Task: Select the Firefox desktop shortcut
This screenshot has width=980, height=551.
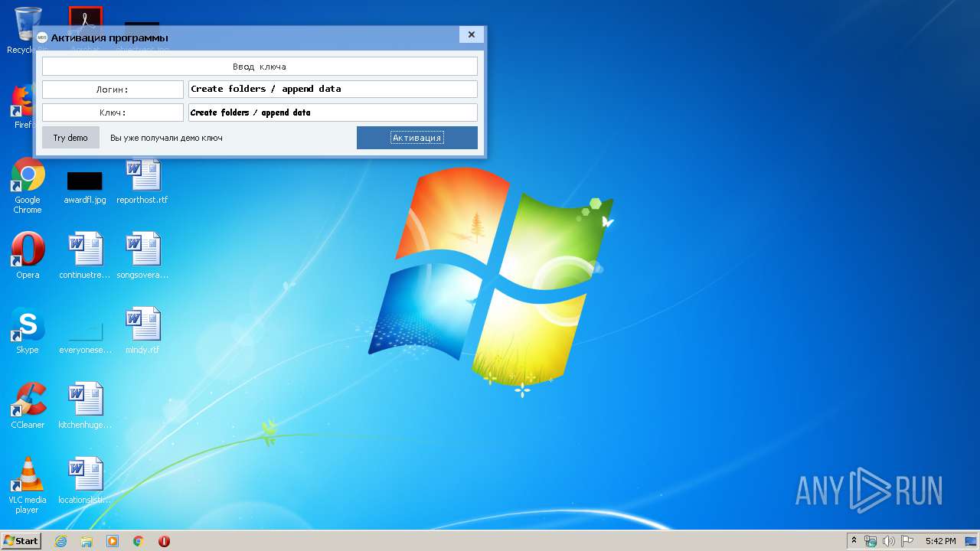Action: pyautogui.click(x=23, y=107)
